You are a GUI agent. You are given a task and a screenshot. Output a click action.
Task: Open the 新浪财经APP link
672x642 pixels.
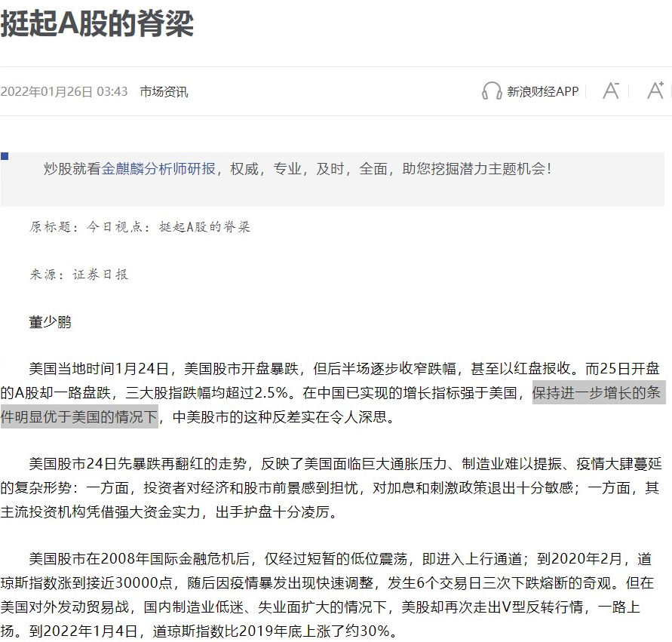tap(542, 91)
